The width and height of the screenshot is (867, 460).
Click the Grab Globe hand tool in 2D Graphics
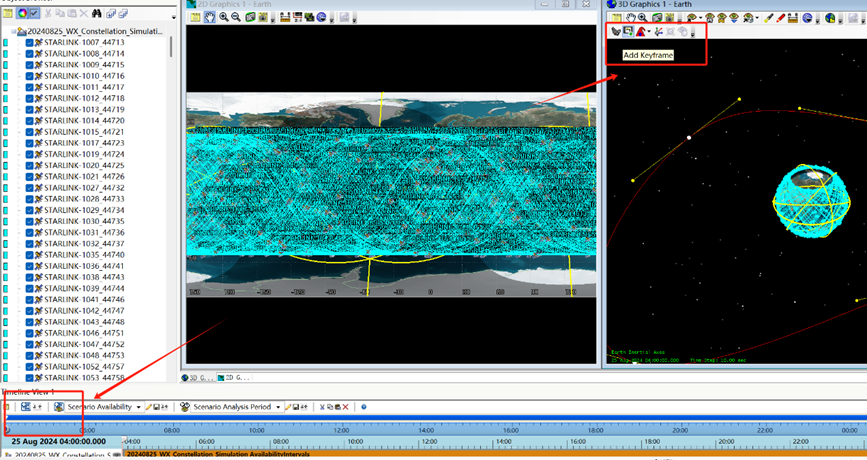210,17
